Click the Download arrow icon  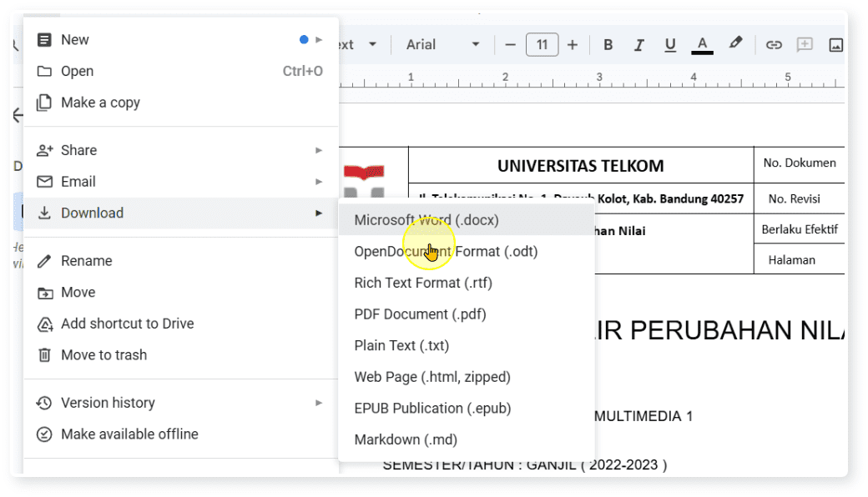[x=44, y=213]
